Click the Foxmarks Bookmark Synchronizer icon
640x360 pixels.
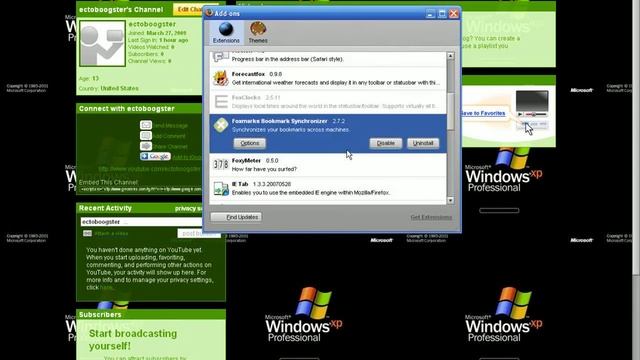pyautogui.click(x=221, y=125)
